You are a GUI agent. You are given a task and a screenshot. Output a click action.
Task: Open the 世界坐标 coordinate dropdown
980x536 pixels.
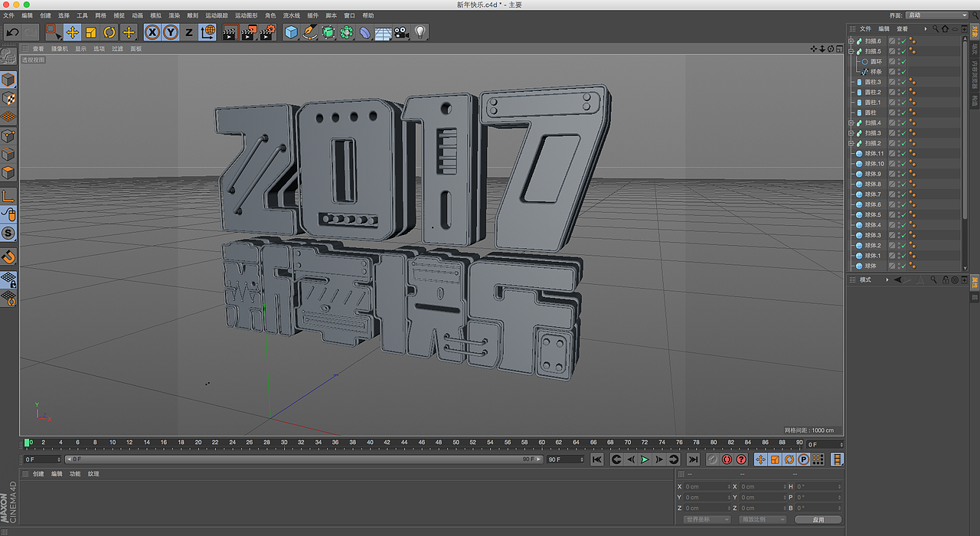pos(707,519)
